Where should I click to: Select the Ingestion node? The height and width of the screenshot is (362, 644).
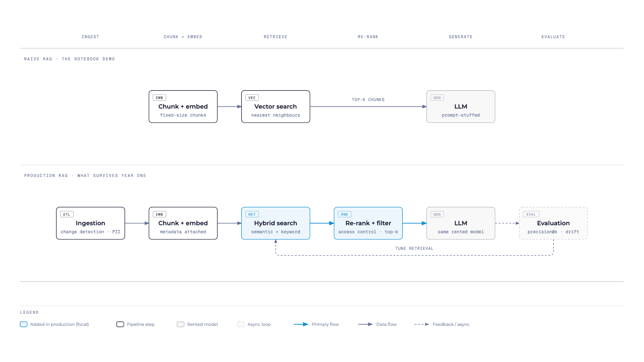[91, 223]
